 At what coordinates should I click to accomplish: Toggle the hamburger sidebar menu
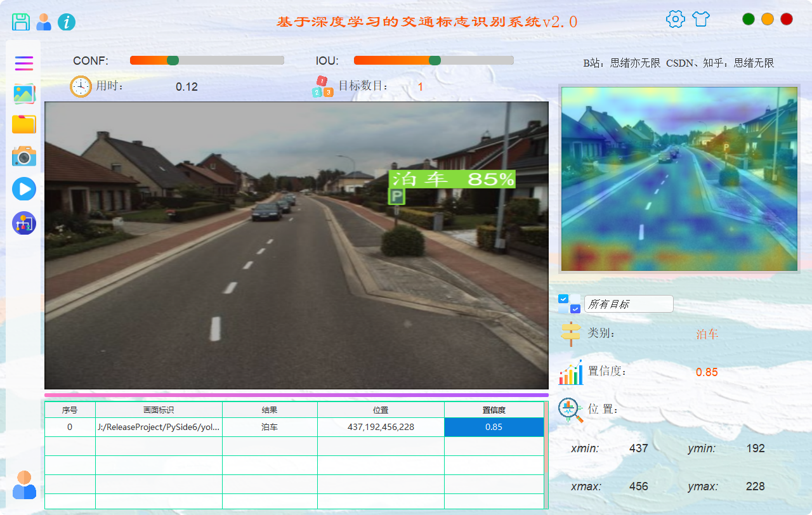[x=24, y=63]
